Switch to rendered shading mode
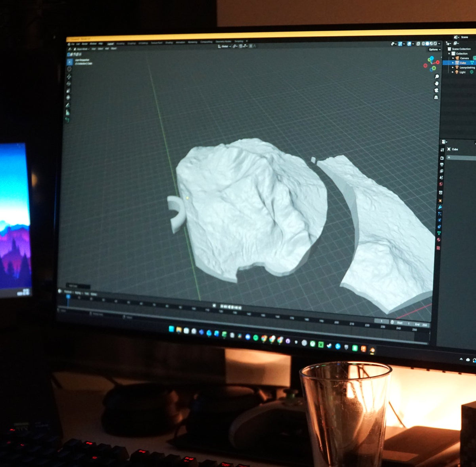The width and height of the screenshot is (476, 467). pos(435,44)
